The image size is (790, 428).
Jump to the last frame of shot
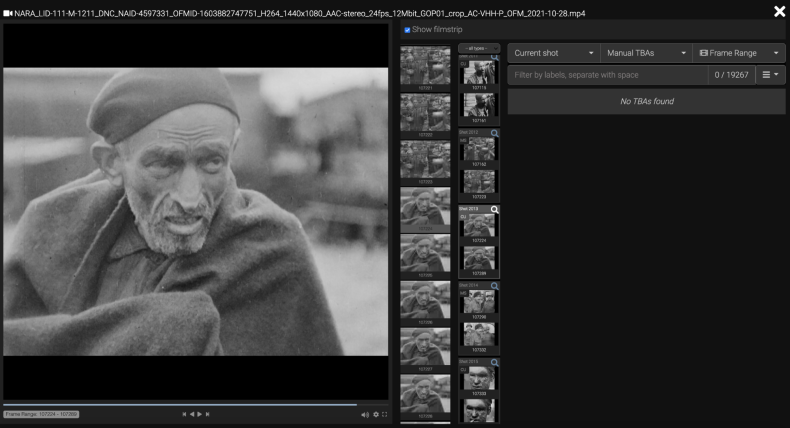point(207,414)
